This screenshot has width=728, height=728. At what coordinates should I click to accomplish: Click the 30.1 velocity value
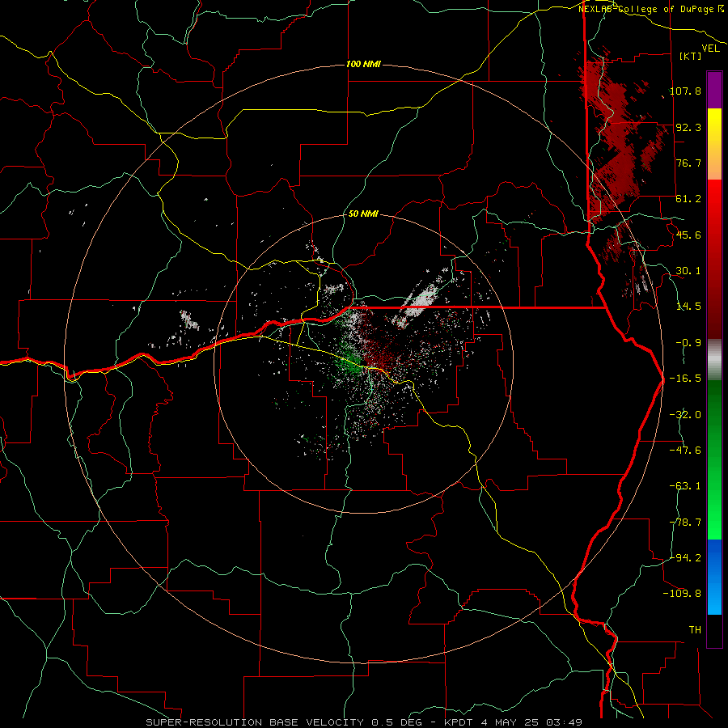tap(688, 270)
